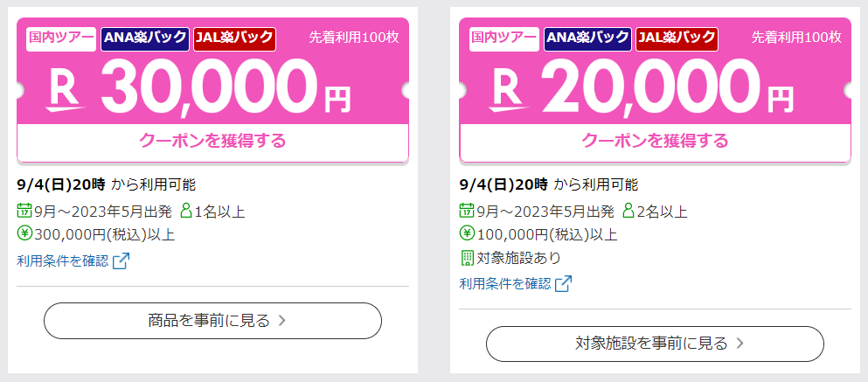Open 利用条件を確認 link for 20,000円 coupon
868x382 pixels.
[x=505, y=284]
